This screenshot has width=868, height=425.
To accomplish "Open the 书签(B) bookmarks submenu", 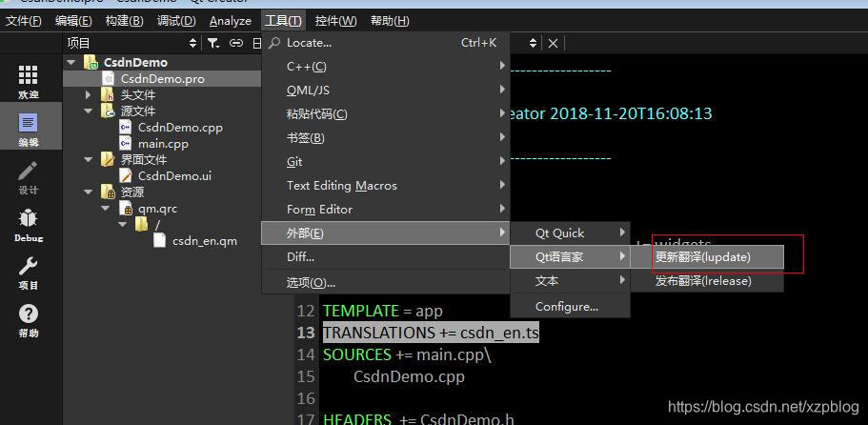I will coord(385,138).
